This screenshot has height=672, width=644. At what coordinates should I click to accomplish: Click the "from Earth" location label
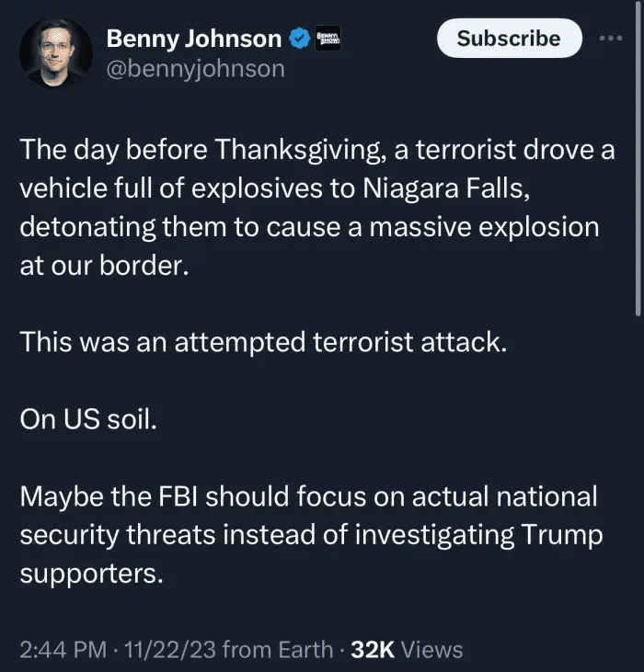point(278,650)
